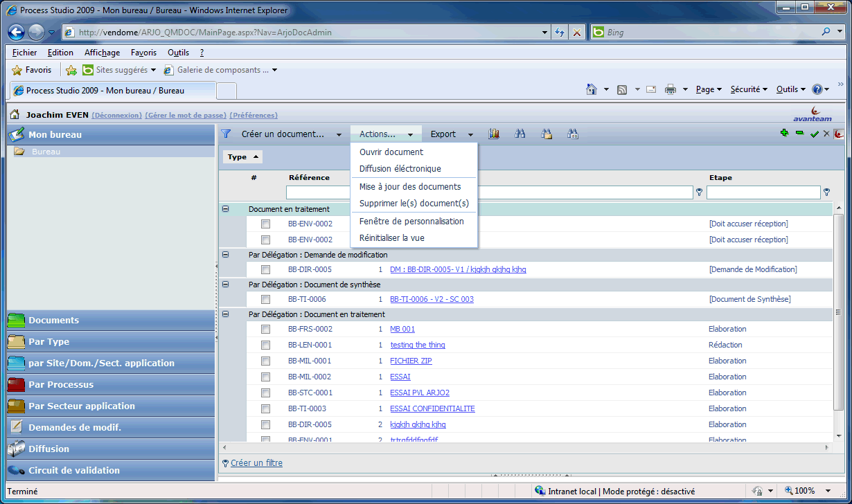Click the filter funnel icon in toolbar

226,134
